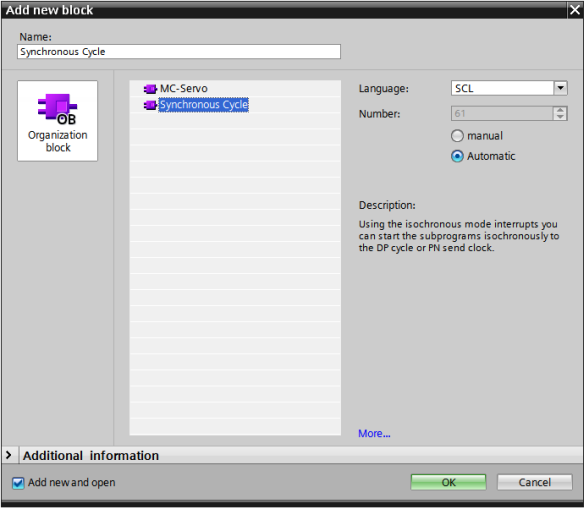Decrease the block Number with down arrow

560,117
